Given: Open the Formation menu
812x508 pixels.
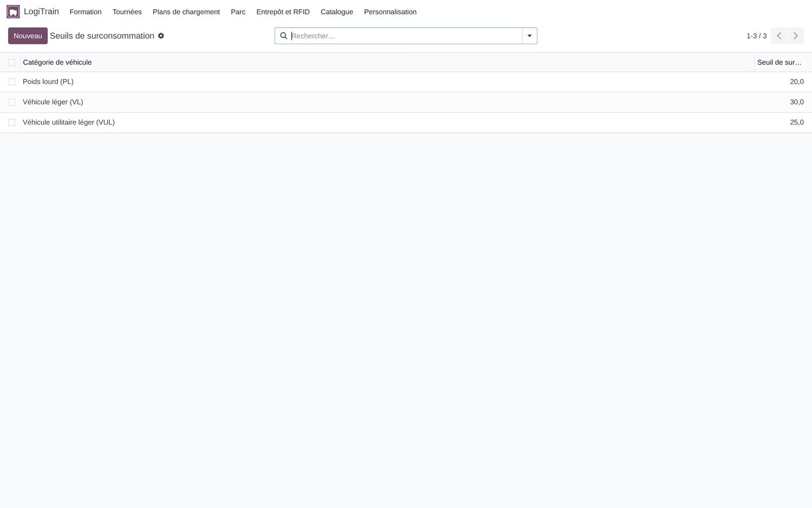Looking at the screenshot, I should [86, 12].
